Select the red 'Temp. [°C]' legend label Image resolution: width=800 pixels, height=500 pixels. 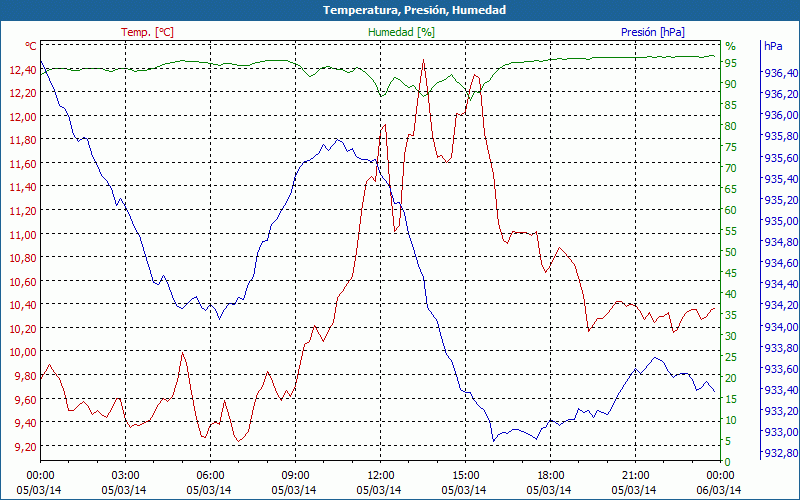click(x=147, y=32)
